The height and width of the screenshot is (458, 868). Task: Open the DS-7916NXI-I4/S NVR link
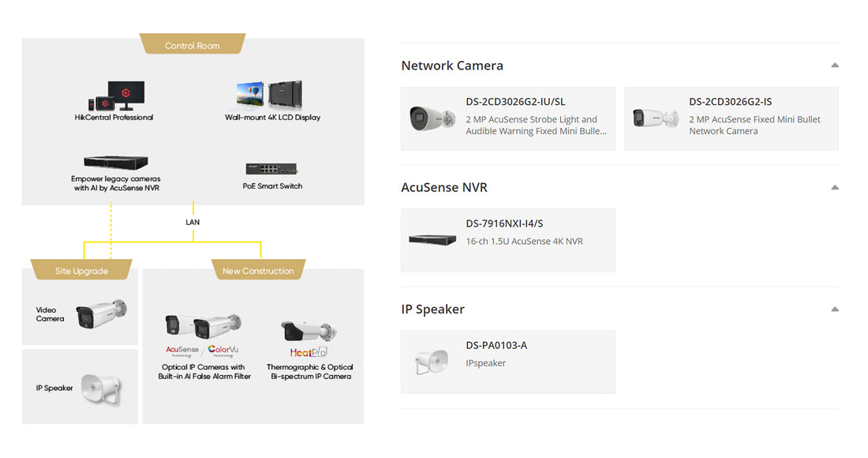[x=505, y=223]
